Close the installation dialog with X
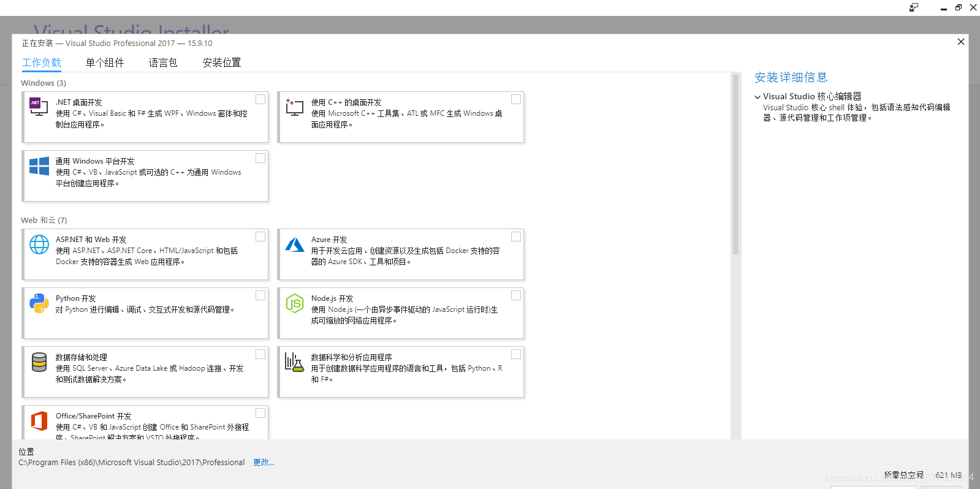980x489 pixels. pos(961,42)
